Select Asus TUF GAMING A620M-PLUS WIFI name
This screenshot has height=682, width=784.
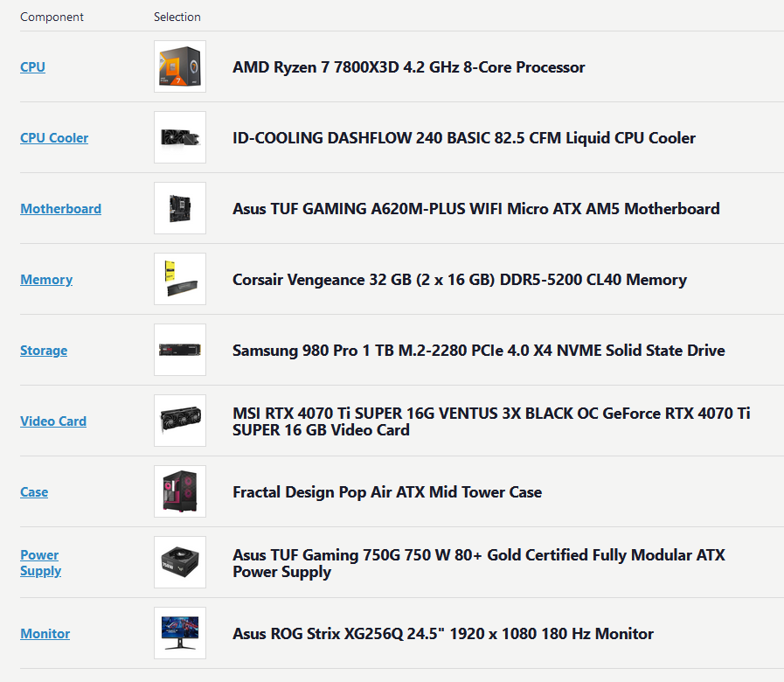point(476,209)
